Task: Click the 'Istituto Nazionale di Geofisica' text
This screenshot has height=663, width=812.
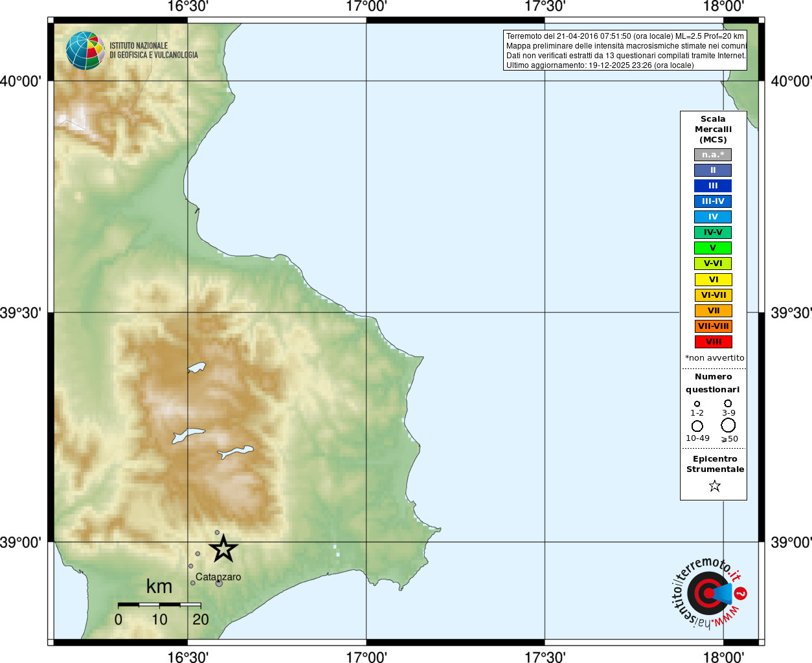Action: point(153,51)
